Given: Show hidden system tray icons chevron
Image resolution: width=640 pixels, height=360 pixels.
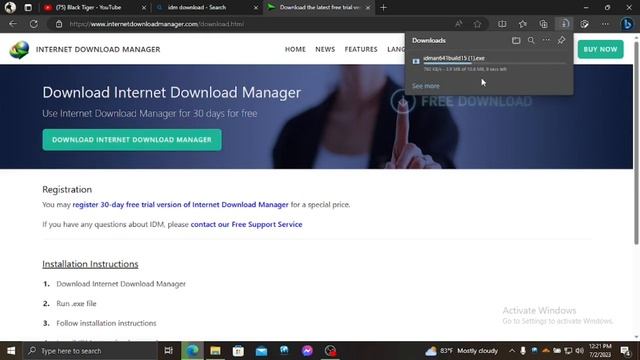Looking at the screenshot, I should [x=512, y=351].
